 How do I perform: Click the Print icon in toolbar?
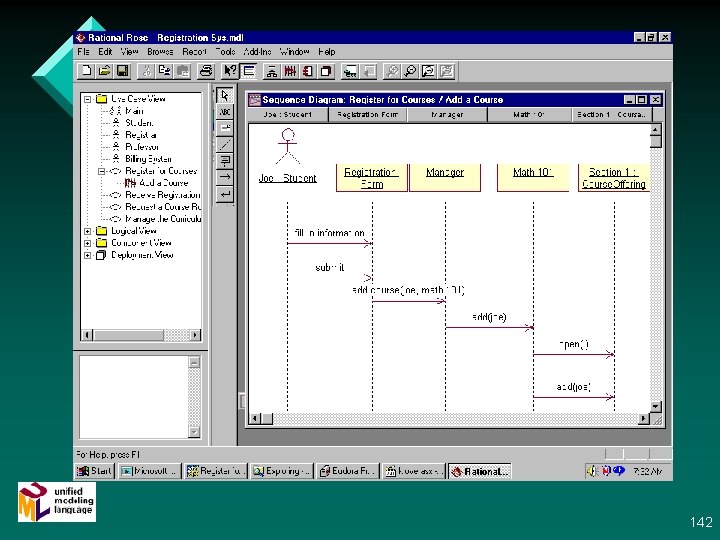pos(206,71)
